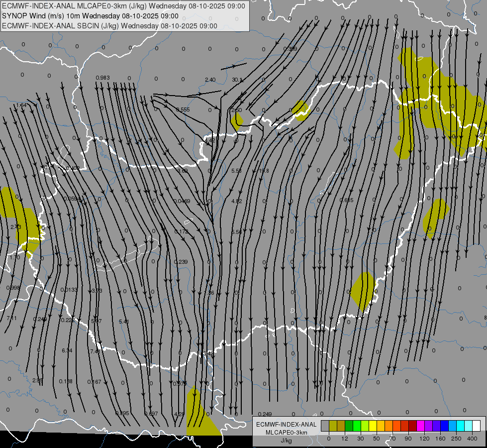Click the map value 0.167

tap(94, 382)
